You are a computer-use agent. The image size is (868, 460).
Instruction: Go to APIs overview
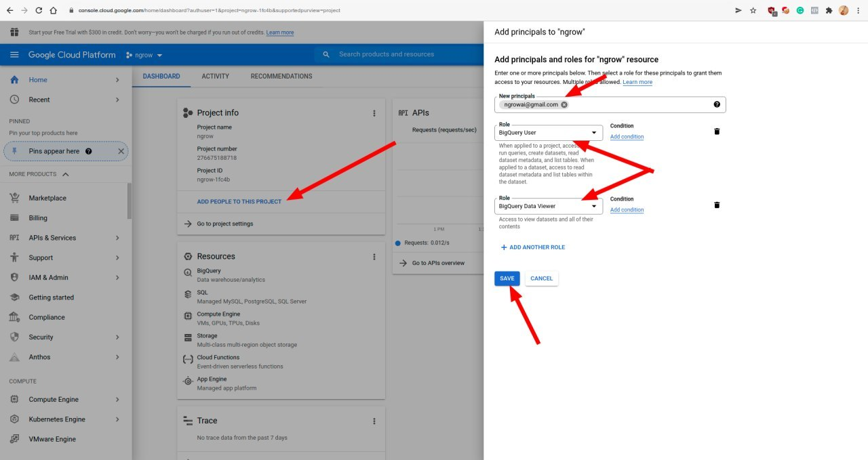pos(437,263)
